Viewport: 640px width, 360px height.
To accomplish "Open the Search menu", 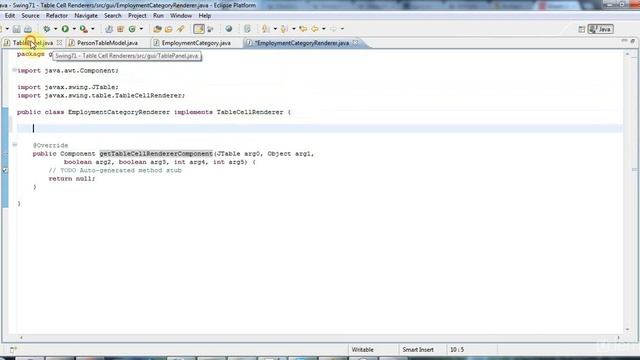I will (113, 16).
